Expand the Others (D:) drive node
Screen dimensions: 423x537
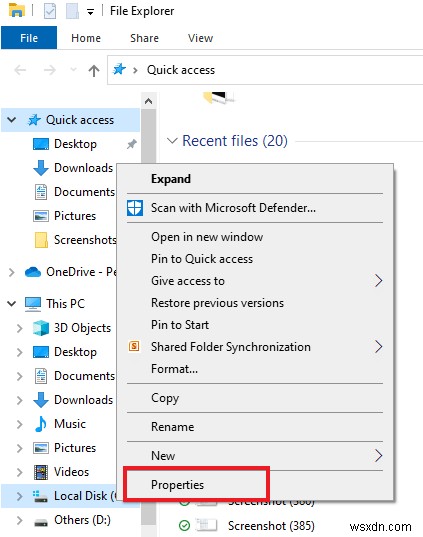[20, 520]
